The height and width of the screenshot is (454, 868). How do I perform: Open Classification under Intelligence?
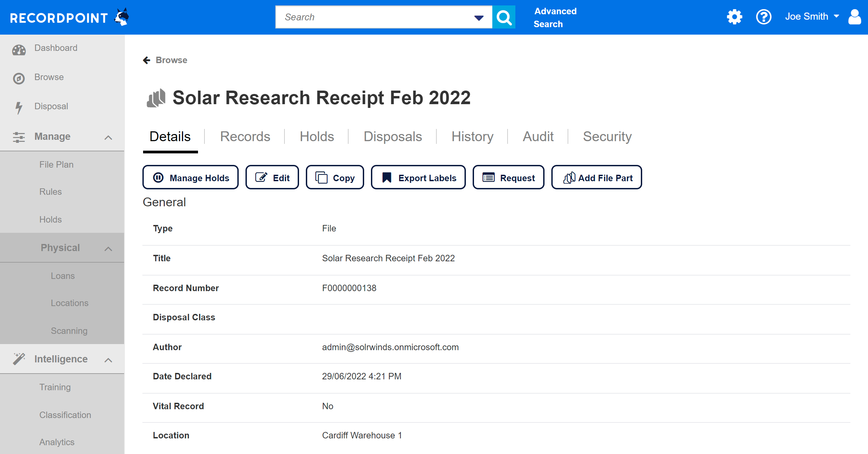pyautogui.click(x=65, y=415)
